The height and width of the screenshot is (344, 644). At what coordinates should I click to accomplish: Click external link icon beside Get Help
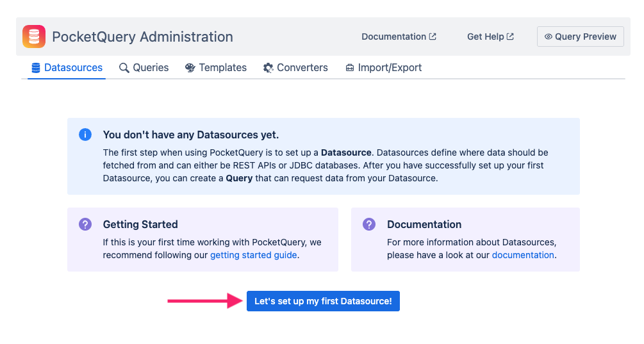coord(510,37)
